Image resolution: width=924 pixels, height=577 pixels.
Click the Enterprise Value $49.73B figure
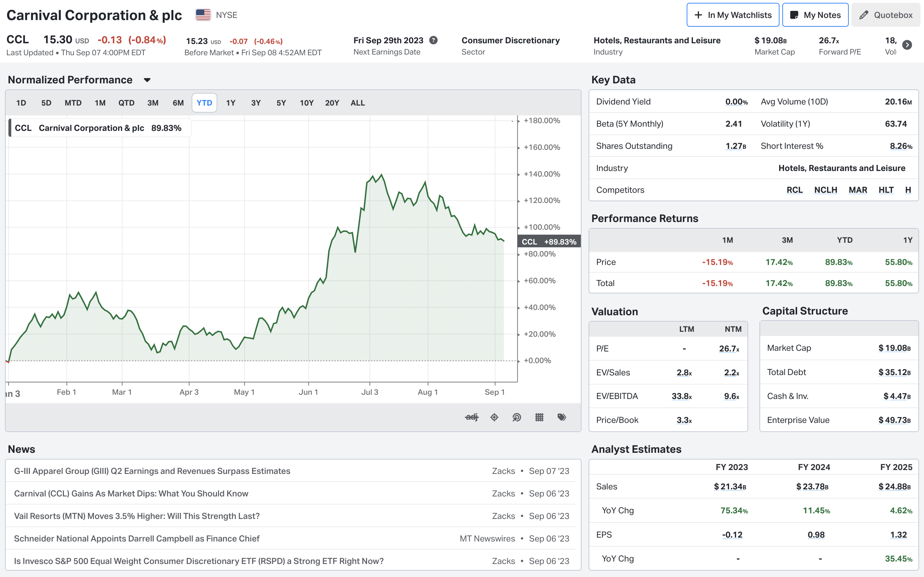point(894,420)
